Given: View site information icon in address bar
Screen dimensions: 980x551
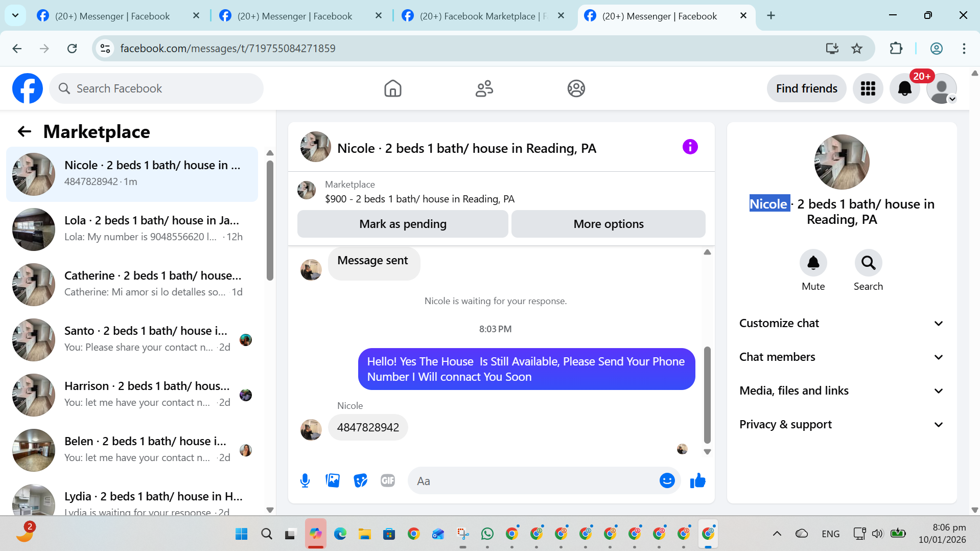Looking at the screenshot, I should 105,49.
